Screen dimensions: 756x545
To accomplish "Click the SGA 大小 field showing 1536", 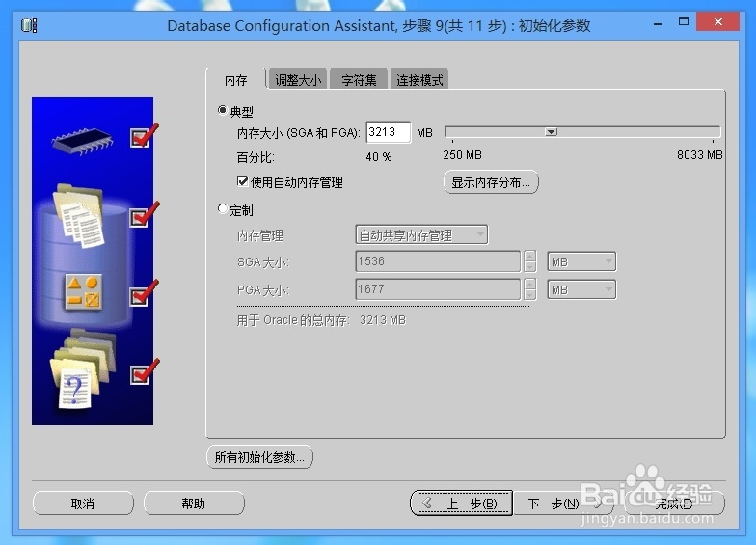I will point(438,261).
